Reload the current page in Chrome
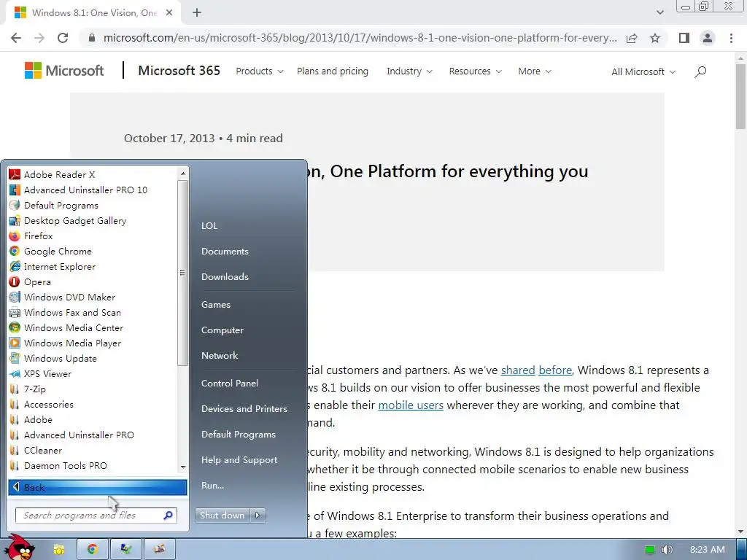Viewport: 747px width, 560px height. tap(63, 38)
